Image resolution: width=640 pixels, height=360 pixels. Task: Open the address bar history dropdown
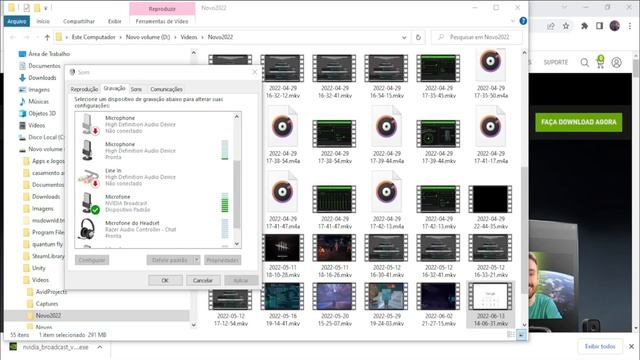pos(404,37)
